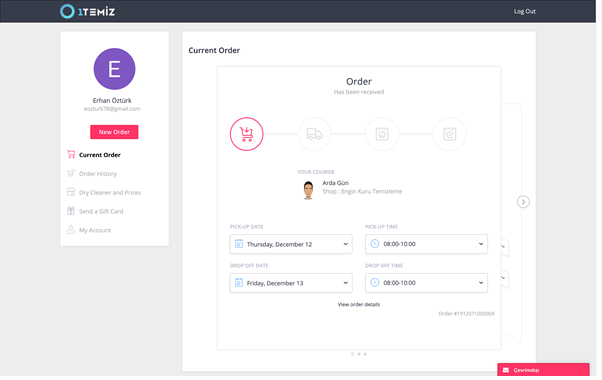Click the washing machine step icon
This screenshot has width=602, height=380.
click(x=382, y=134)
